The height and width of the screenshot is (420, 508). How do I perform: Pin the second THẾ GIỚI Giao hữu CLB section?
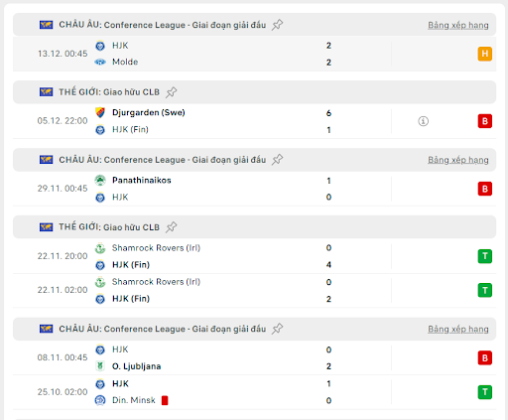pyautogui.click(x=171, y=227)
